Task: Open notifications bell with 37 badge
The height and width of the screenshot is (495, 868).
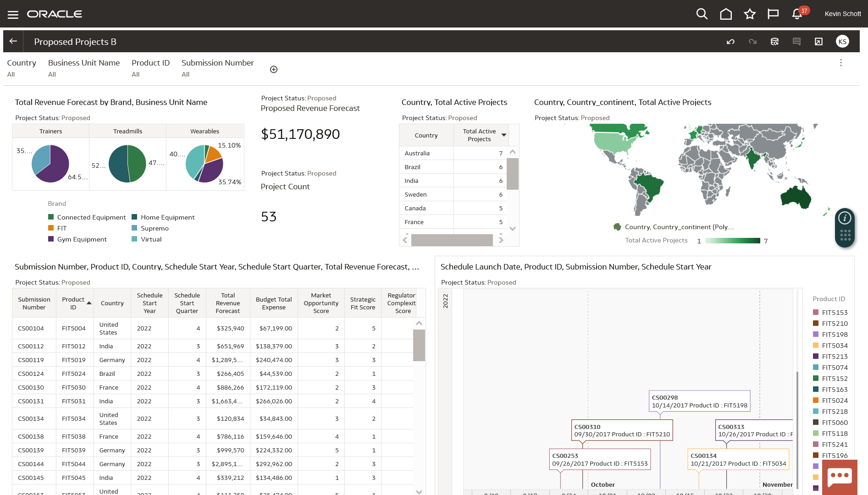Action: click(x=797, y=14)
